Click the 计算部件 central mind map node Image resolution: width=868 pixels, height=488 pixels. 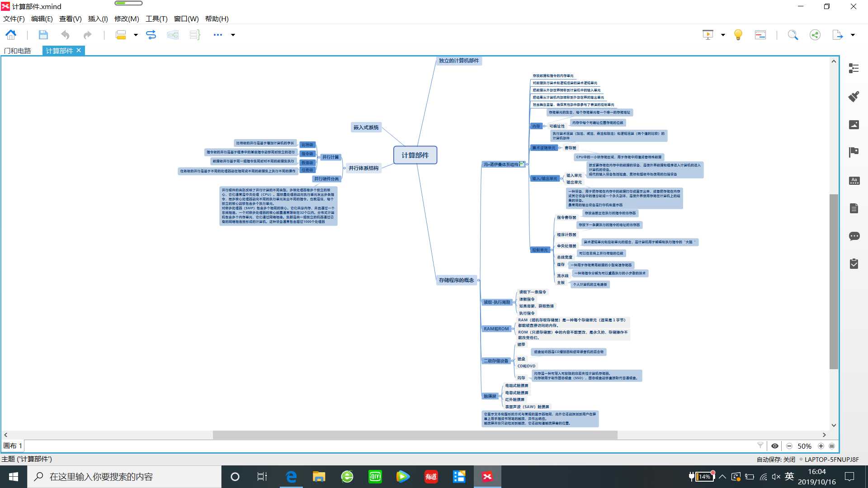(x=415, y=155)
